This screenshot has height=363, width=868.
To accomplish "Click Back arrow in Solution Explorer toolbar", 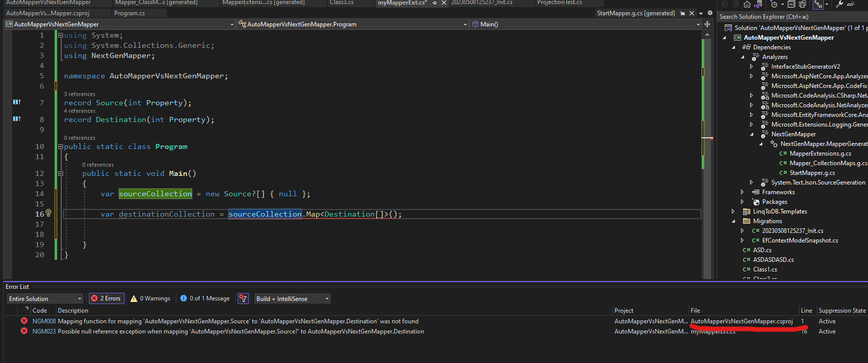I will [724, 4].
